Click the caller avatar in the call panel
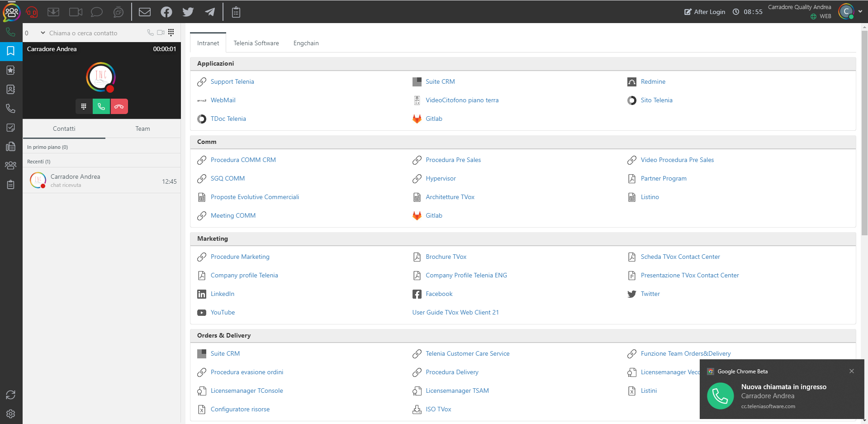 101,77
